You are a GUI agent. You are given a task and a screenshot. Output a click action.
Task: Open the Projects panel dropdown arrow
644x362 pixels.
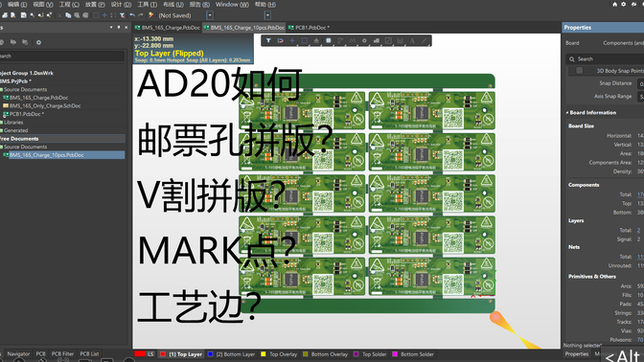click(x=111, y=28)
